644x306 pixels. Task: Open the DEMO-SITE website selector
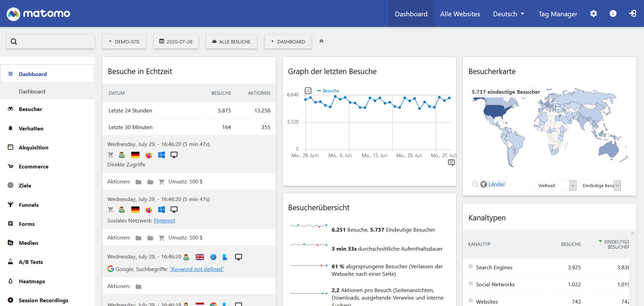[x=124, y=42]
